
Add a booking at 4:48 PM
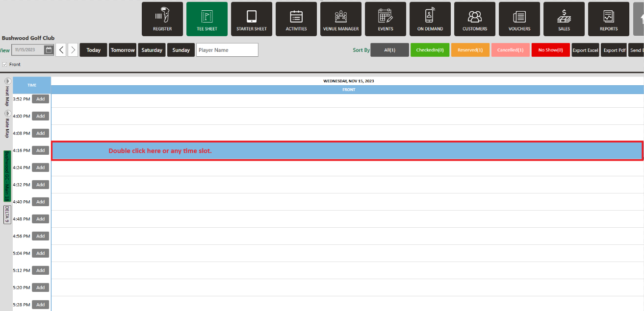coord(40,219)
